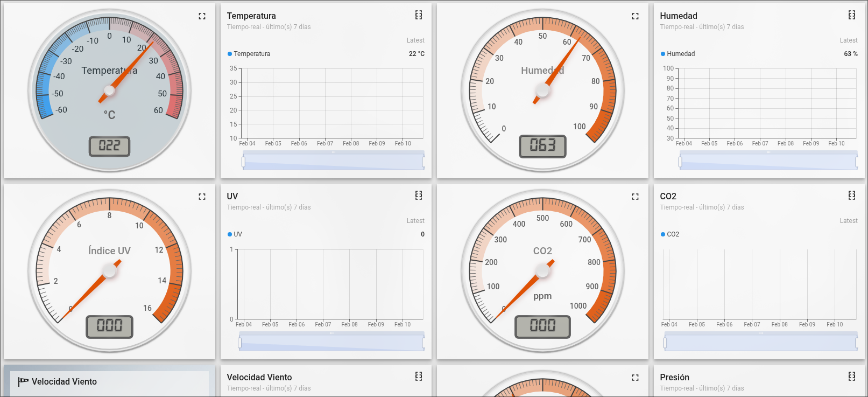Click the Feb 07 label on Temperatura chart
Viewport: 868px width, 397px height.
325,143
